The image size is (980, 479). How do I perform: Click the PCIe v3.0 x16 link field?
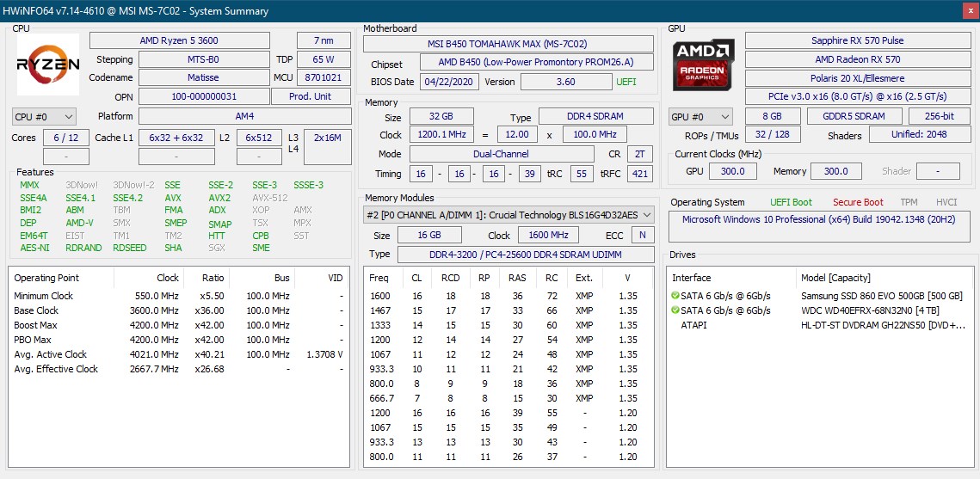tap(858, 97)
